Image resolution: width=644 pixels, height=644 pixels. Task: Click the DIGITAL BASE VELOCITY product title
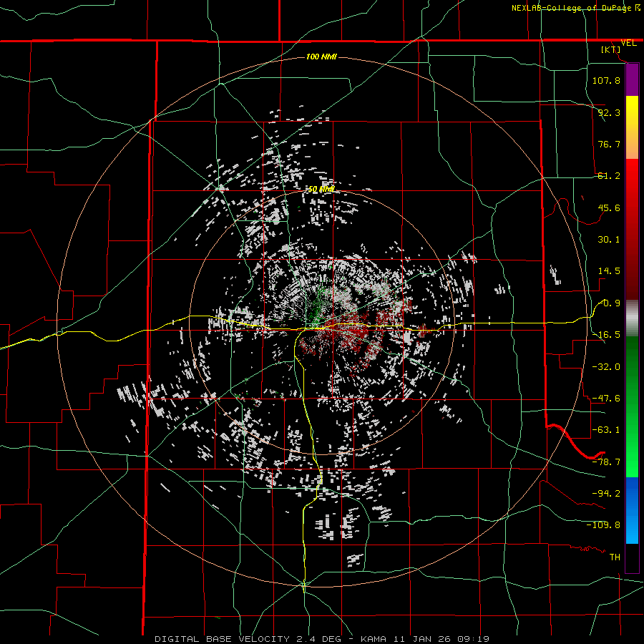[x=222, y=639]
